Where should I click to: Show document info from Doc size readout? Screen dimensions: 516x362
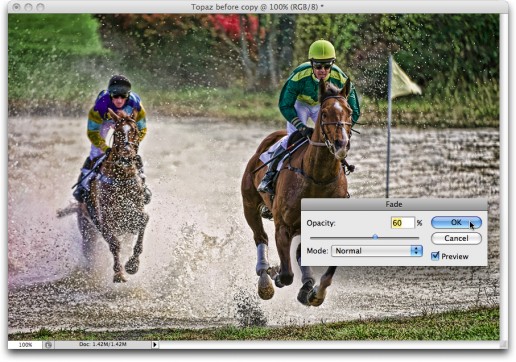pyautogui.click(x=103, y=344)
